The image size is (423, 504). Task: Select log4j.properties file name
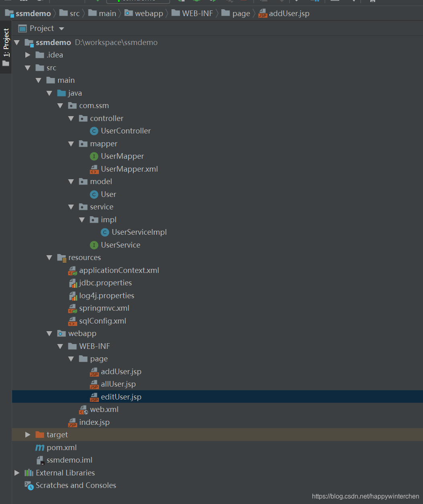pos(107,296)
